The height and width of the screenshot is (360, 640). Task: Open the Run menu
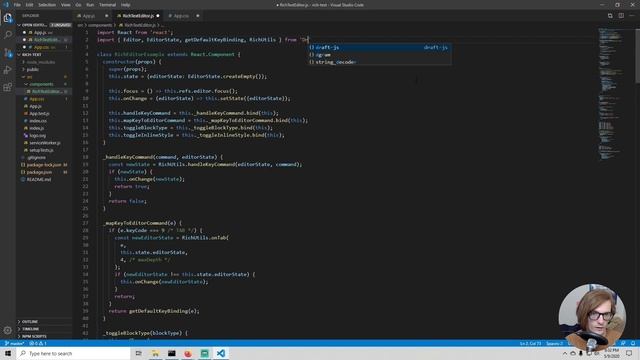pyautogui.click(x=90, y=5)
